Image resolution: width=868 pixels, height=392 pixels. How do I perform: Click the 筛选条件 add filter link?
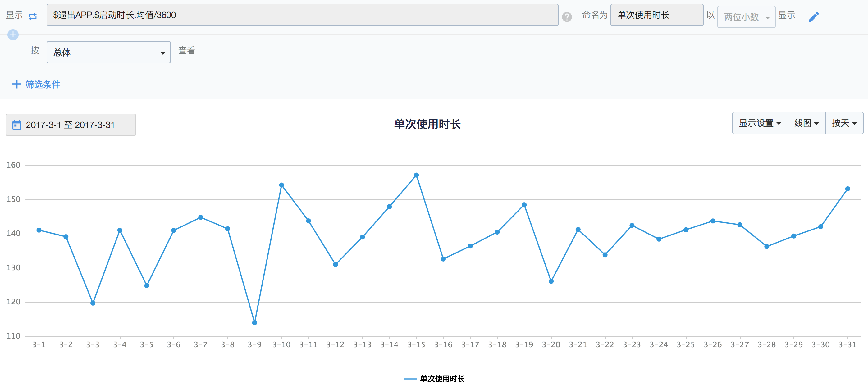43,84
